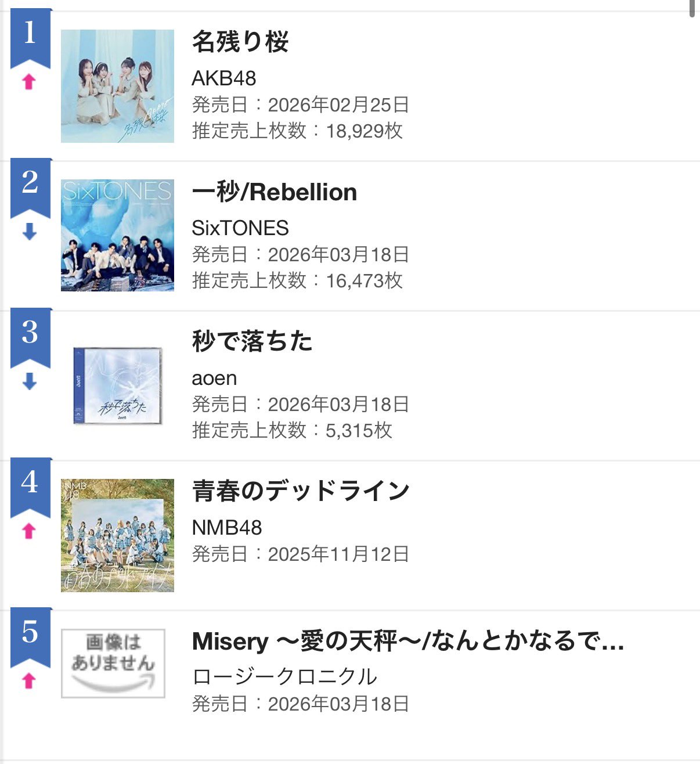Open the NMB48 cover thumbnail
700x764 pixels.
click(117, 535)
